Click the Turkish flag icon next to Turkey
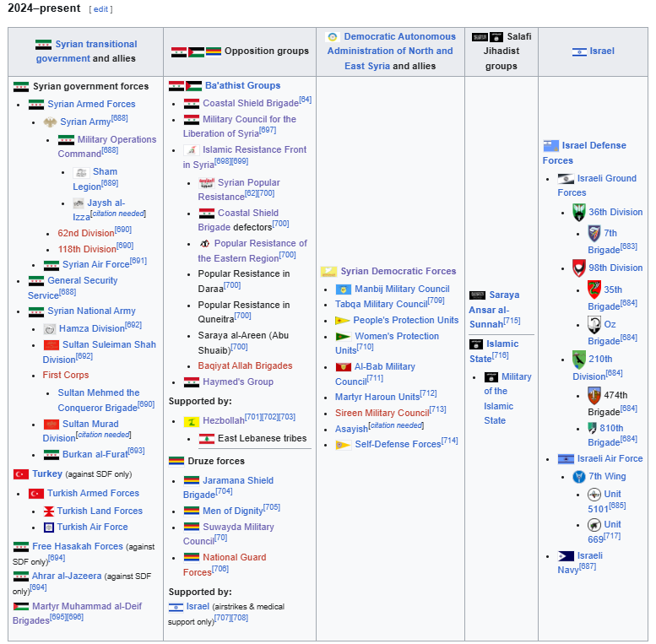This screenshot has height=644, width=656. pyautogui.click(x=21, y=474)
